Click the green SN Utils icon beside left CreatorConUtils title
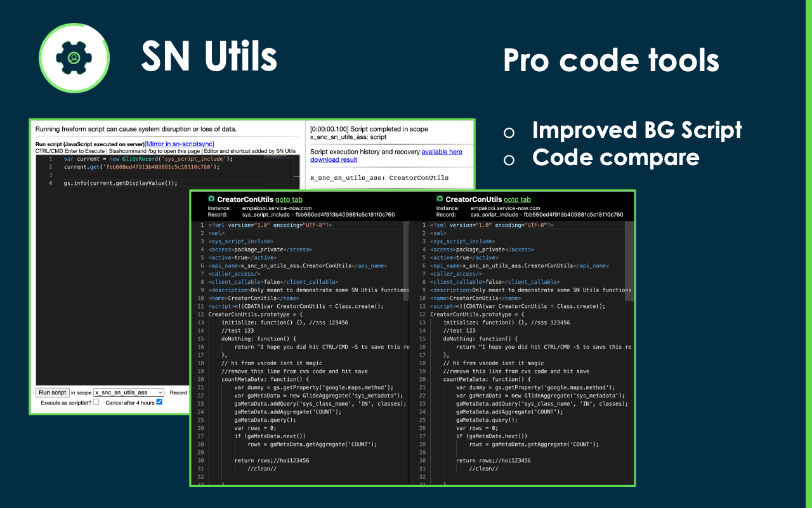The image size is (812, 508). pos(212,199)
